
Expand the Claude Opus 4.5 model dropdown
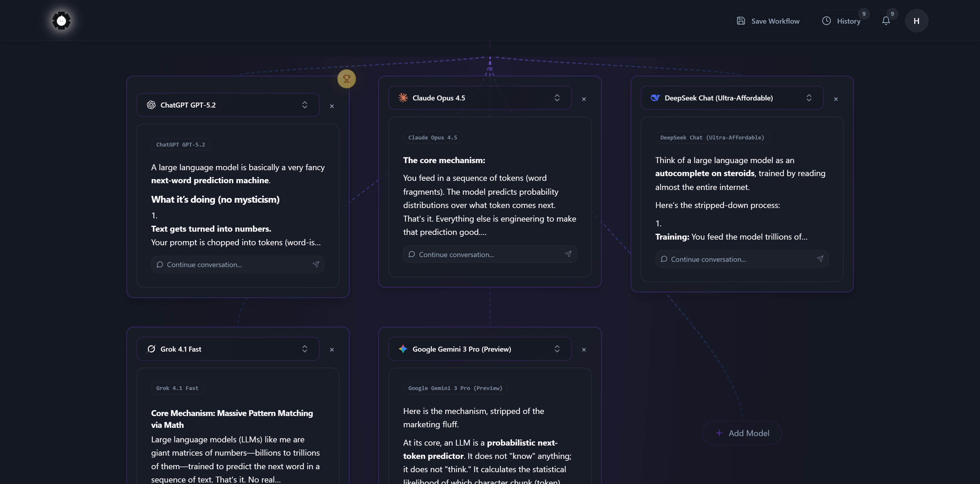click(479, 98)
